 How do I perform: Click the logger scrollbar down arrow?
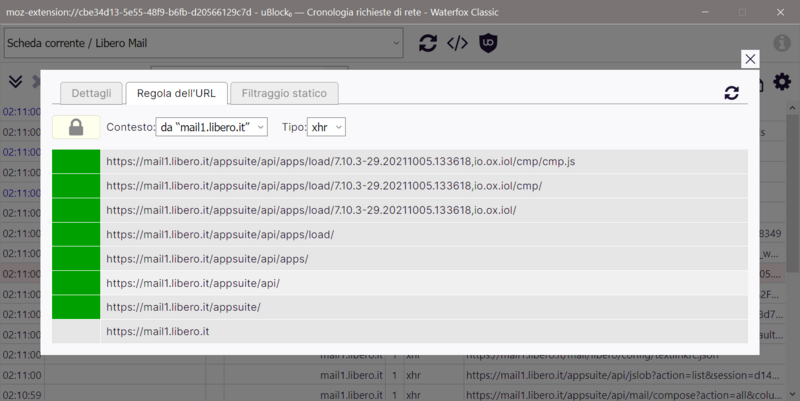[x=792, y=394]
